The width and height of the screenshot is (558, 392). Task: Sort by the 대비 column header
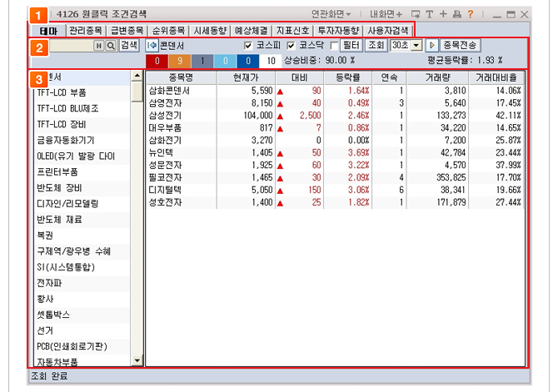pos(299,77)
